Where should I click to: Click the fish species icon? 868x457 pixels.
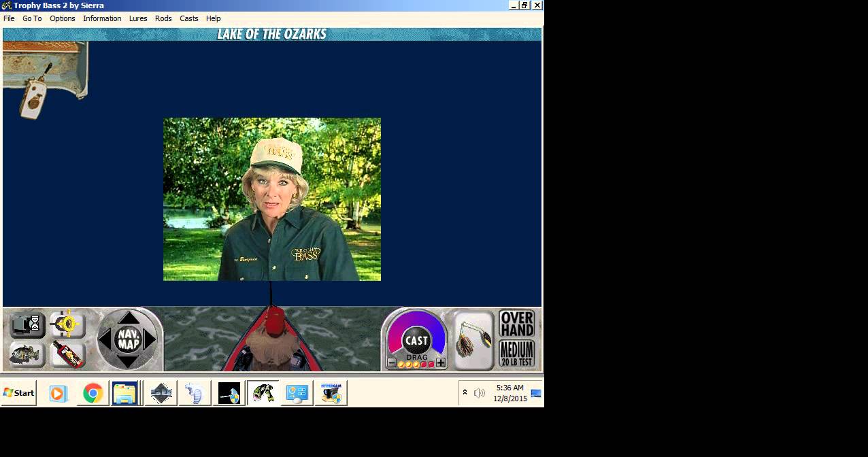coord(27,354)
